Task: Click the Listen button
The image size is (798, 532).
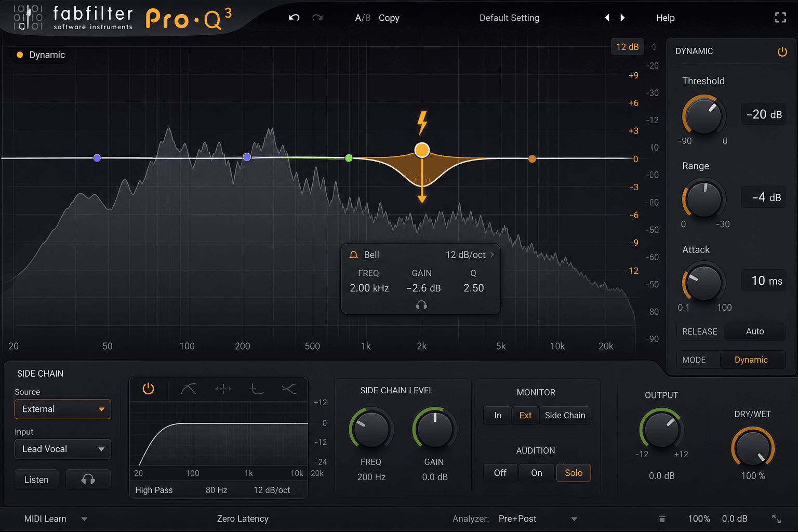Action: 36,480
